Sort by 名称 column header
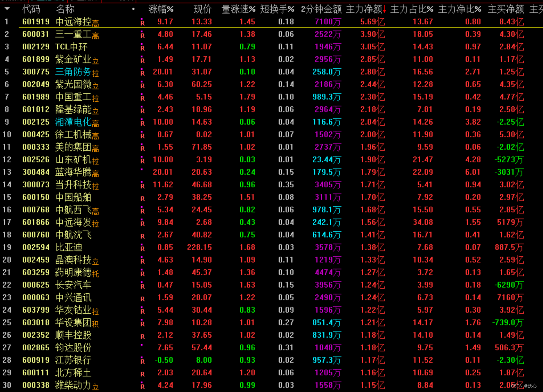 pos(65,9)
